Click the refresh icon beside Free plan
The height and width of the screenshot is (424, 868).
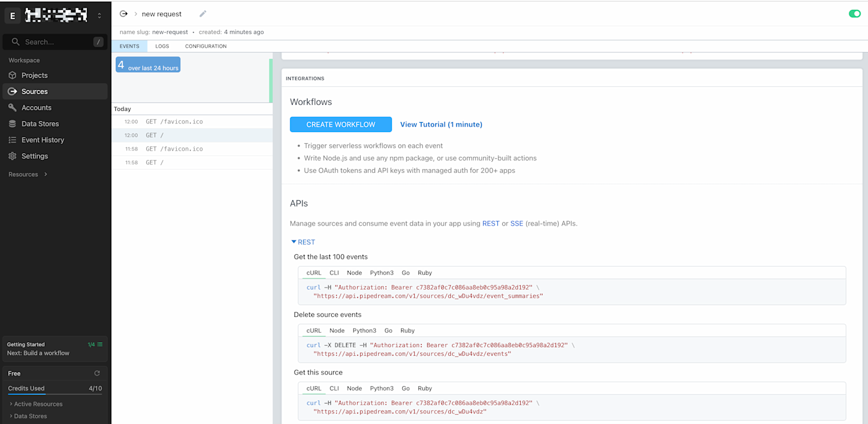[97, 373]
